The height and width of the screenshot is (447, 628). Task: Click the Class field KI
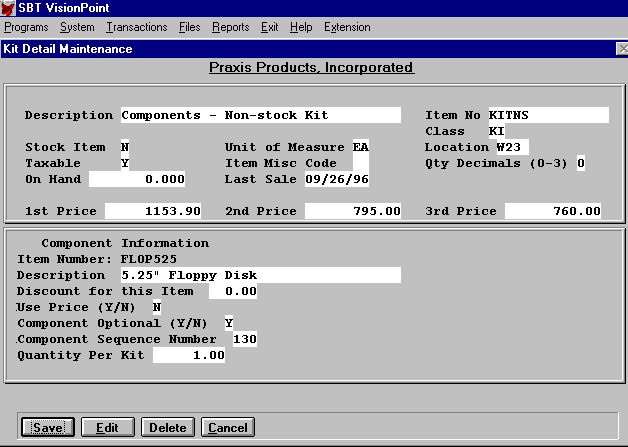[497, 131]
